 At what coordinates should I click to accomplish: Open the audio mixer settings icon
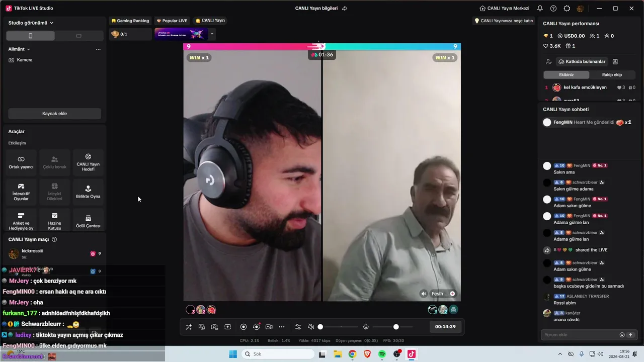coord(298,327)
